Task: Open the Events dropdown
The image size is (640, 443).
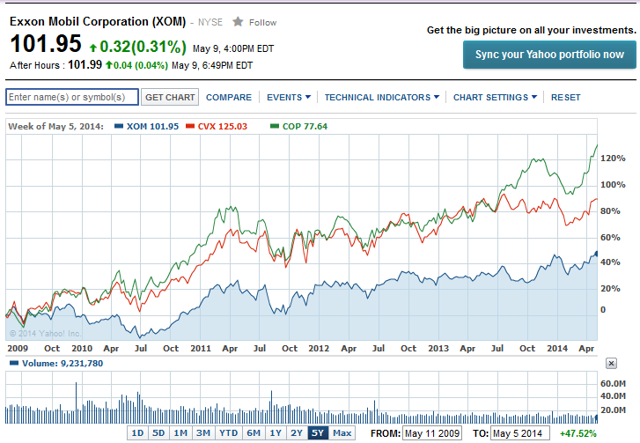Action: 289,97
